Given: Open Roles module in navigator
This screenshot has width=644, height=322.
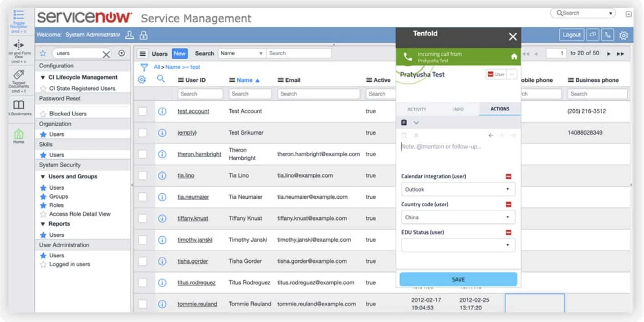Looking at the screenshot, I should coord(56,205).
